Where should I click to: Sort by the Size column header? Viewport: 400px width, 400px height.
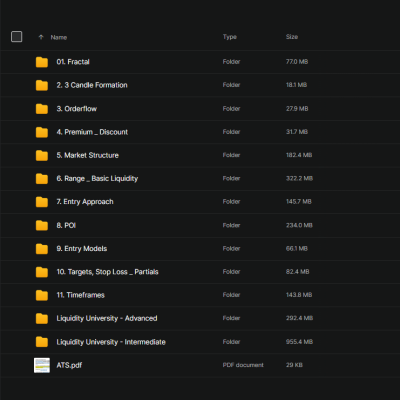pos(292,37)
